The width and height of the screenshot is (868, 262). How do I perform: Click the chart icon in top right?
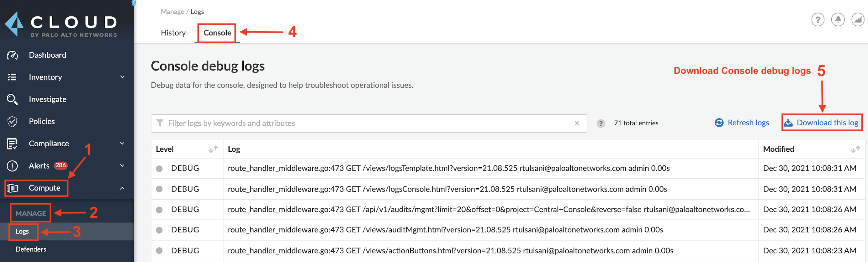point(858,20)
